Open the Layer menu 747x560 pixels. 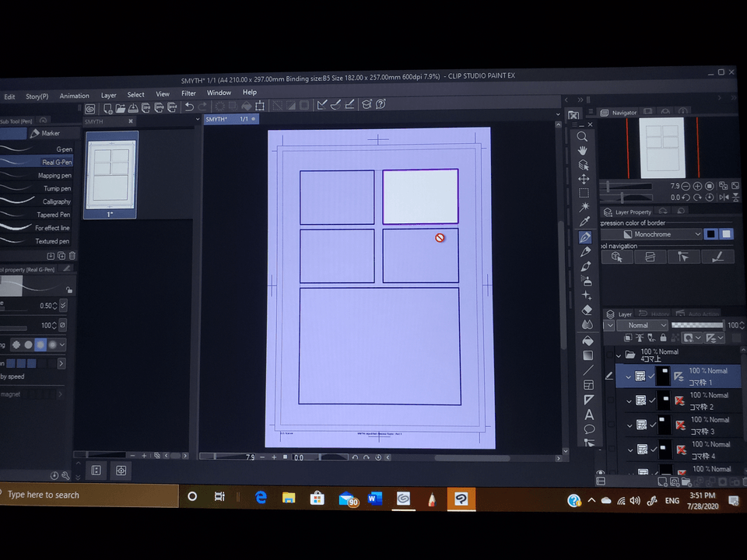tap(109, 95)
